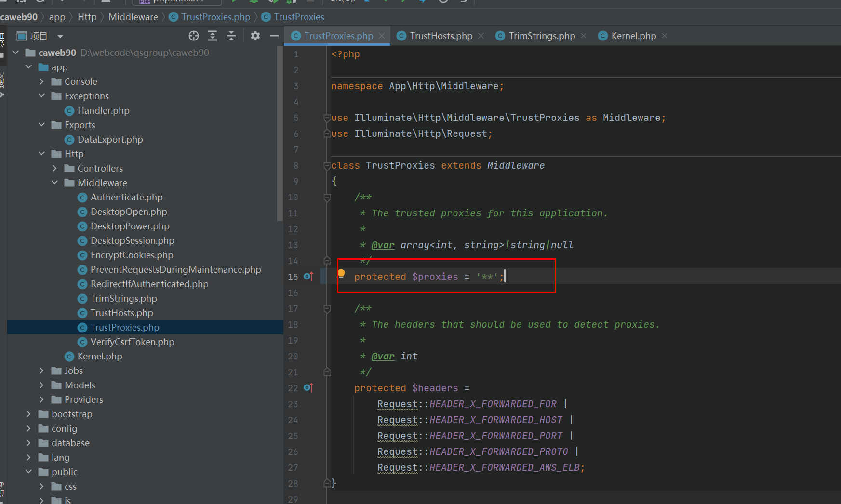Viewport: 841px width, 504px height.
Task: Fold the use imports at line 5
Action: click(x=327, y=118)
